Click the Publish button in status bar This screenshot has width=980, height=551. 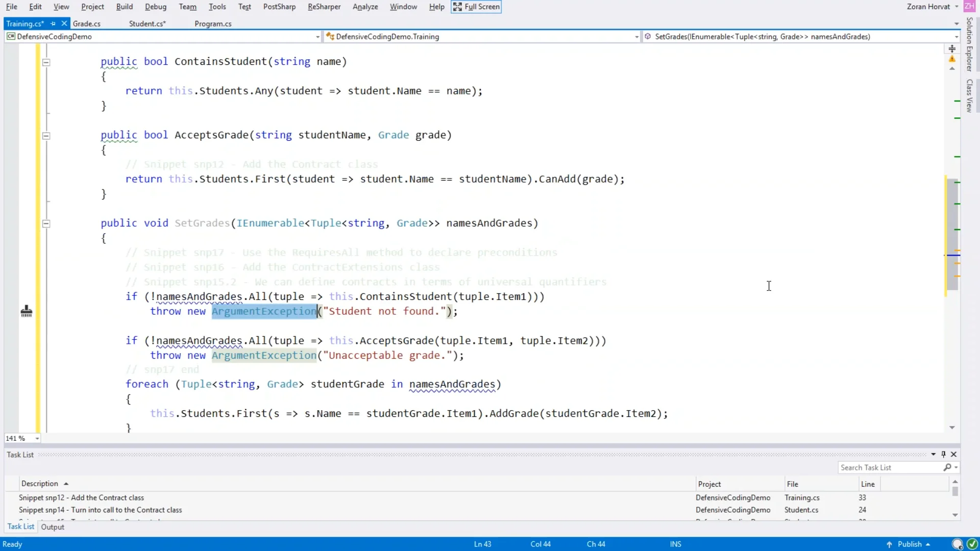[x=909, y=544]
